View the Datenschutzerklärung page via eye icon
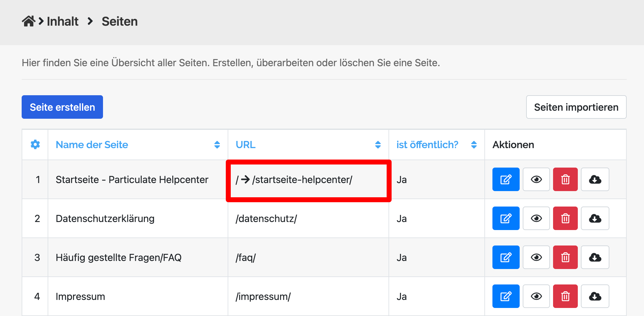Image resolution: width=644 pixels, height=316 pixels. click(x=536, y=218)
